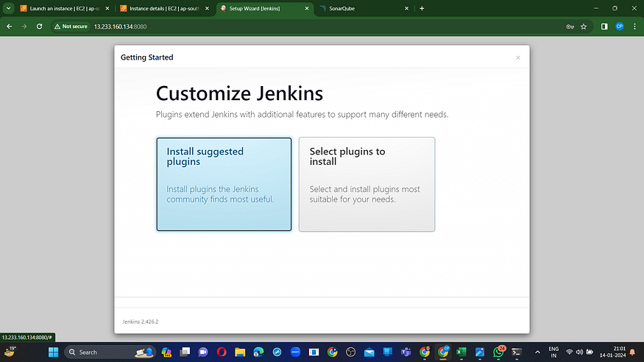Open Zoom from taskbar
This screenshot has height=362, width=644.
[x=295, y=352]
